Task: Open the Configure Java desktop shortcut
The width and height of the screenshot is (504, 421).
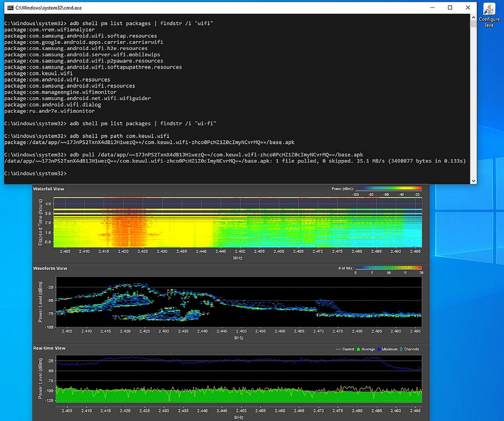Action: (x=489, y=15)
